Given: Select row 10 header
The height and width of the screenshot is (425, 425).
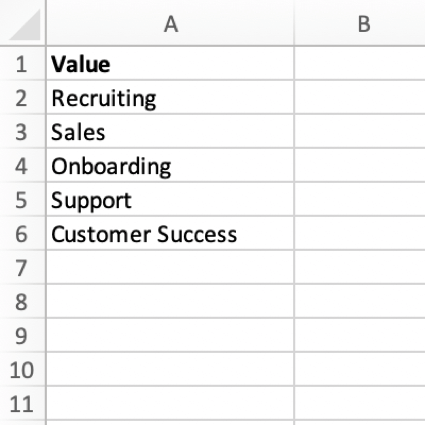Looking at the screenshot, I should point(23,369).
